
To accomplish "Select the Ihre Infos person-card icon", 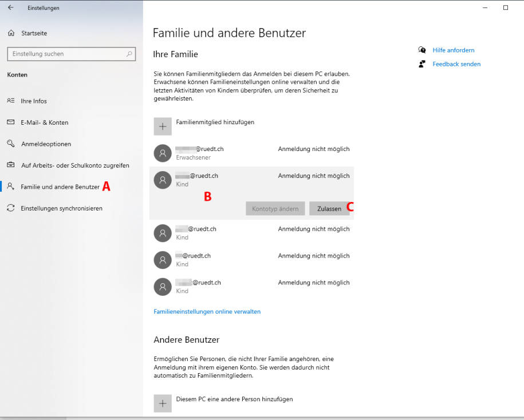I will pos(11,101).
